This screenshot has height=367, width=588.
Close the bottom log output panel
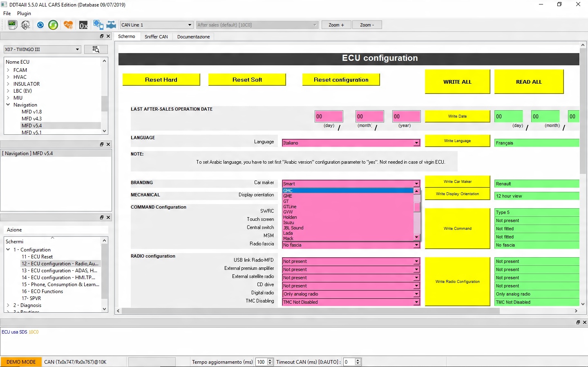click(584, 322)
